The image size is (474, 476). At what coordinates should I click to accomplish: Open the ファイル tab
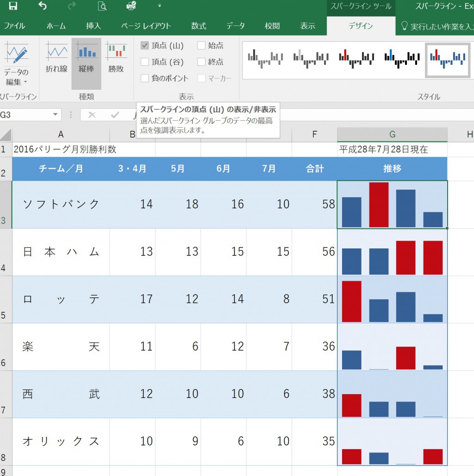click(x=14, y=26)
